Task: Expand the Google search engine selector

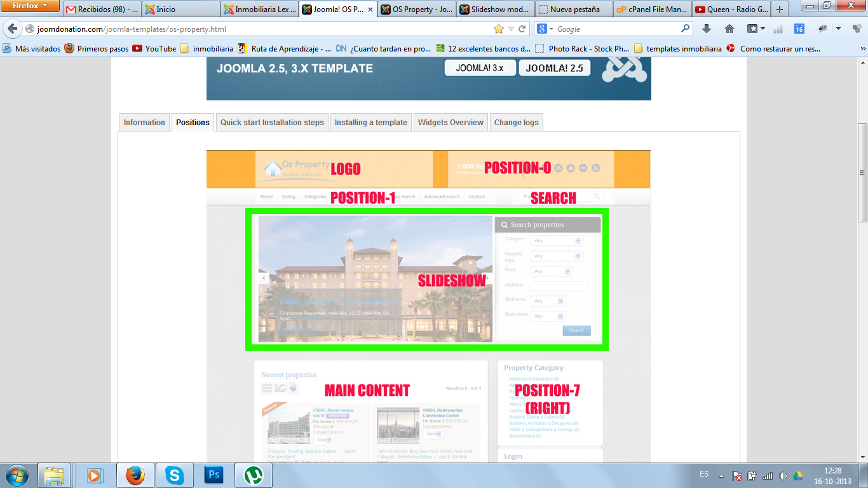Action: point(545,29)
